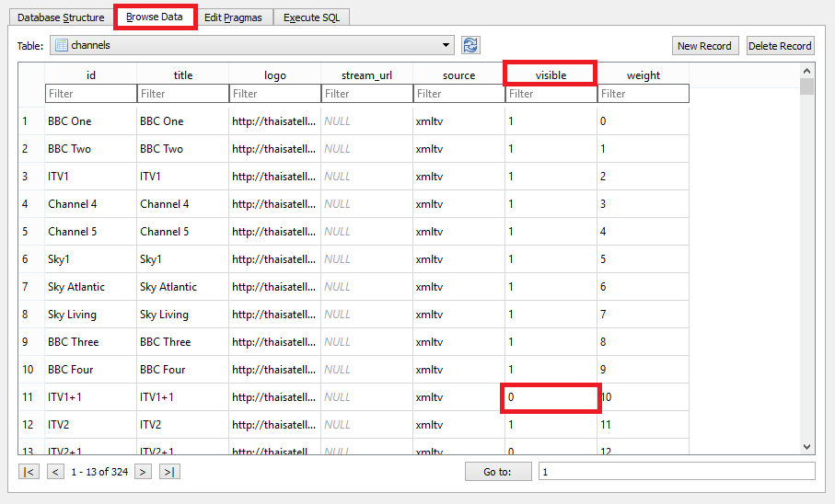Click the Delete Record button
This screenshot has width=835, height=504.
tap(780, 46)
